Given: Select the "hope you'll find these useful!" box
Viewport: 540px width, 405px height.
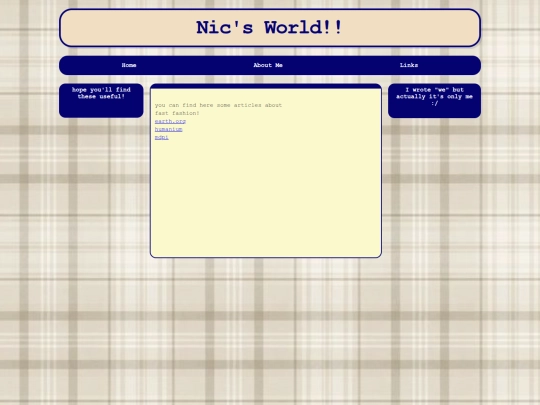Looking at the screenshot, I should tap(101, 100).
